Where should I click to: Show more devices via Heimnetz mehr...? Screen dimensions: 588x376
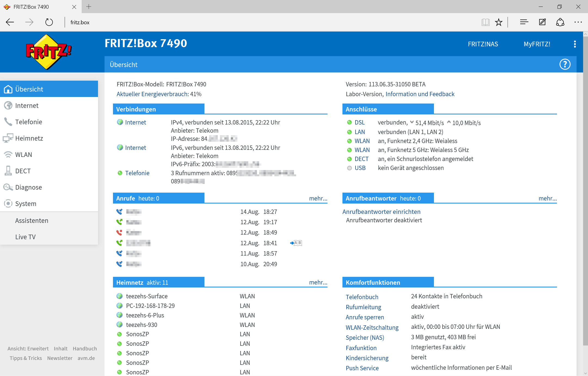coord(318,282)
